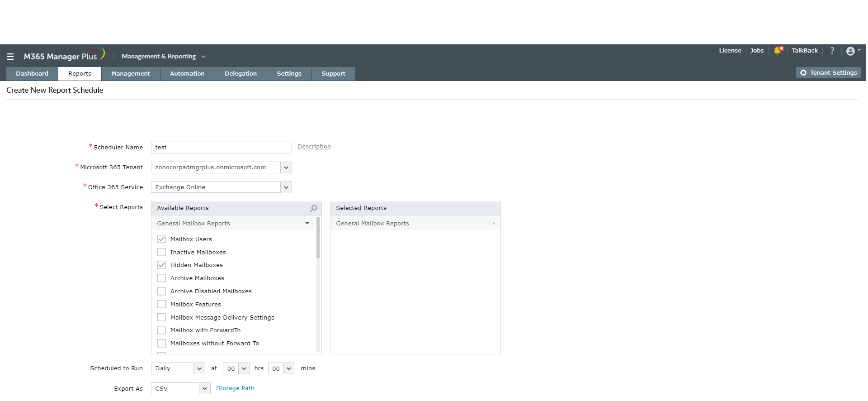Viewport: 868px width, 401px height.
Task: Open the Management tab
Action: click(x=131, y=74)
